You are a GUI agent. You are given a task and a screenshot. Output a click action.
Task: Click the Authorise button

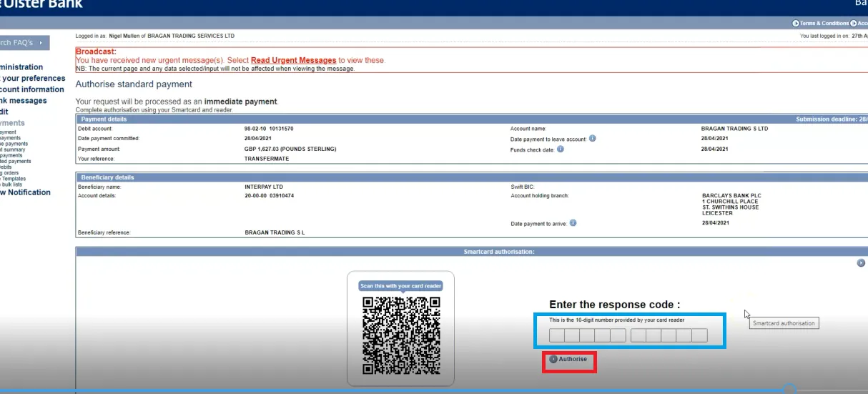[x=568, y=359]
